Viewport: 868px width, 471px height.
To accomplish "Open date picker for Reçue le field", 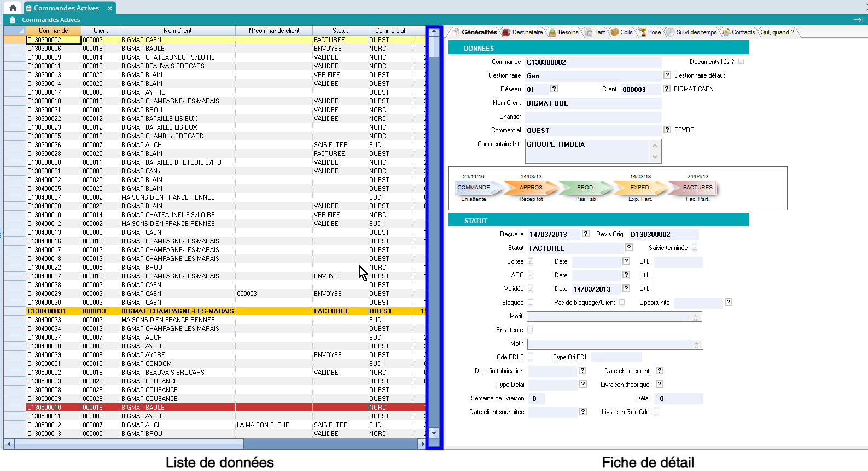I will [x=586, y=234].
